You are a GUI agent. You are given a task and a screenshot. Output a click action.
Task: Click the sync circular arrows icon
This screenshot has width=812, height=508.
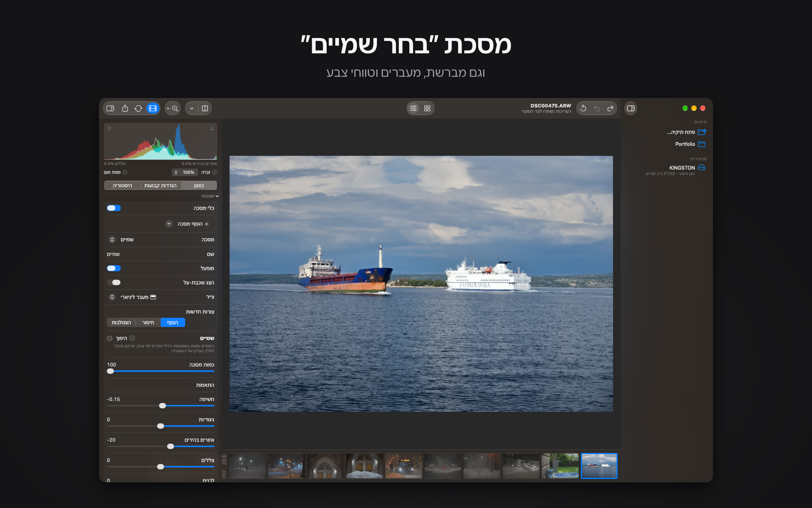tap(138, 108)
